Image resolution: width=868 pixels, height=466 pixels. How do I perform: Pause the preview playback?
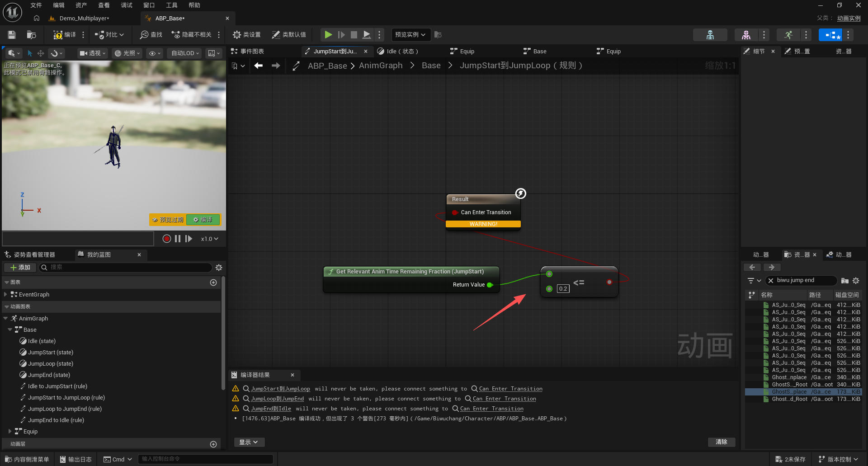(178, 239)
